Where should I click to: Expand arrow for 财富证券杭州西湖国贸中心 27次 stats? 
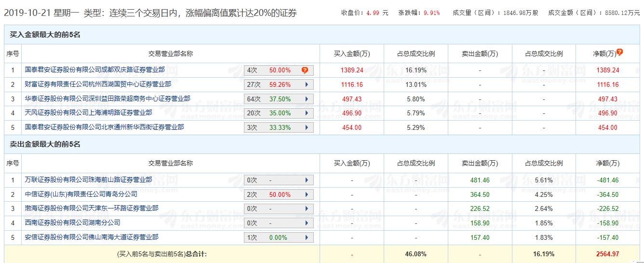307,85
